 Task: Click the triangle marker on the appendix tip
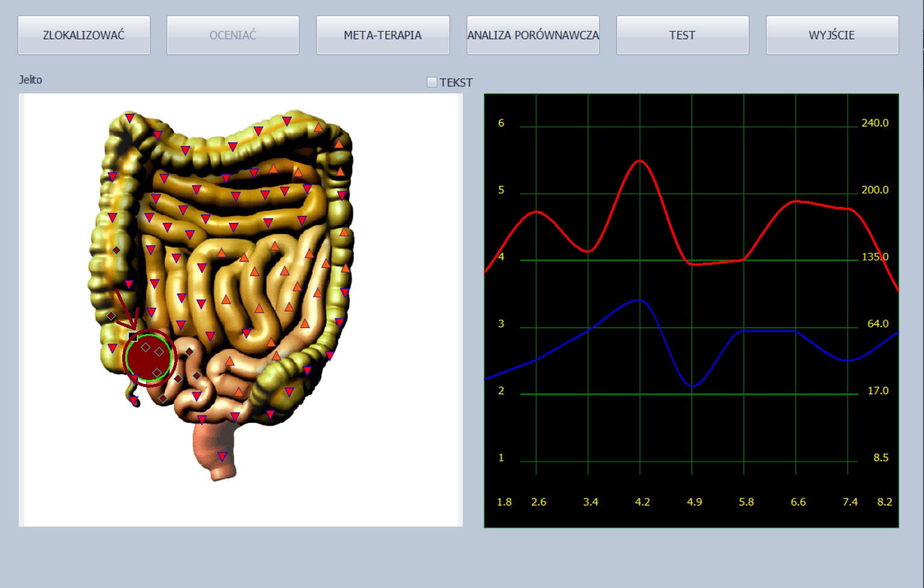pos(134,401)
